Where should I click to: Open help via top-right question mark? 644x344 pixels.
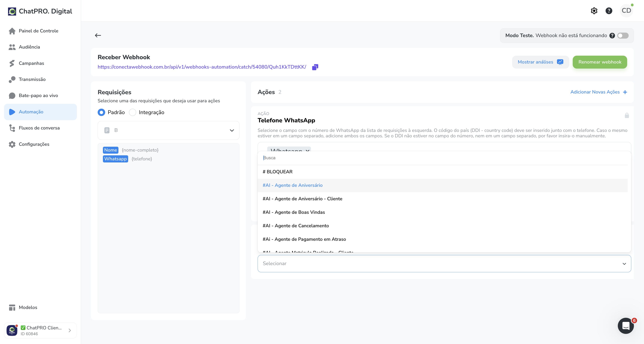(609, 11)
